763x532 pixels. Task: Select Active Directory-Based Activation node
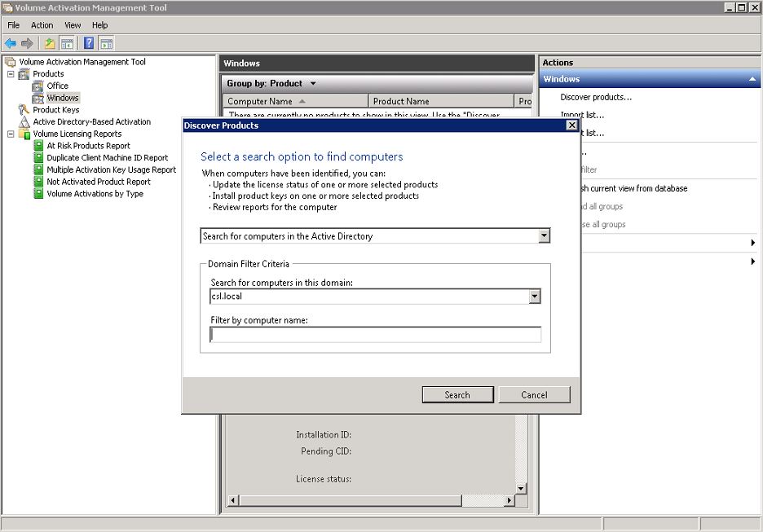(x=91, y=122)
